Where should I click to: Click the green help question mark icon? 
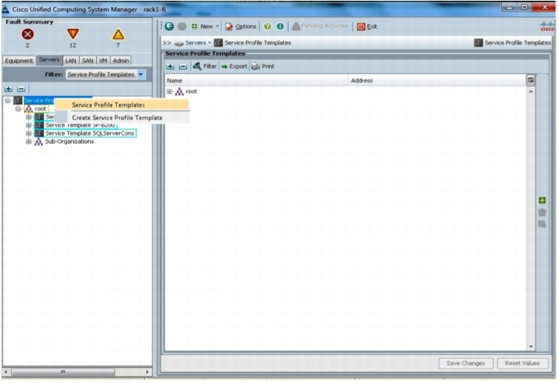tap(267, 26)
